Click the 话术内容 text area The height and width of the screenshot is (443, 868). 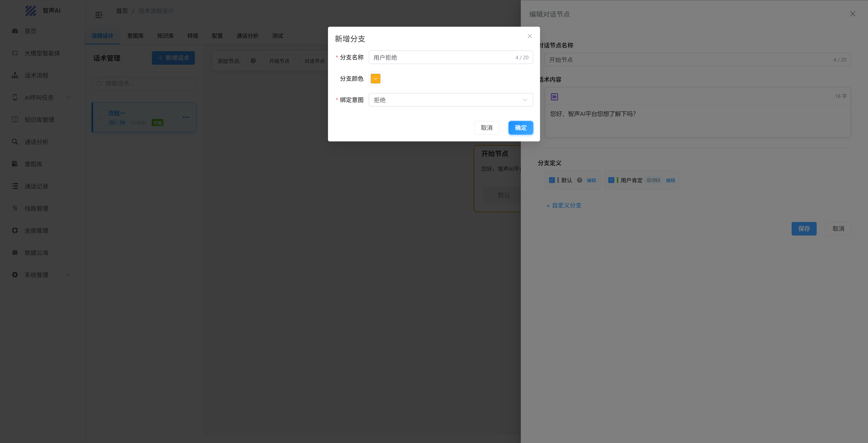(698, 120)
